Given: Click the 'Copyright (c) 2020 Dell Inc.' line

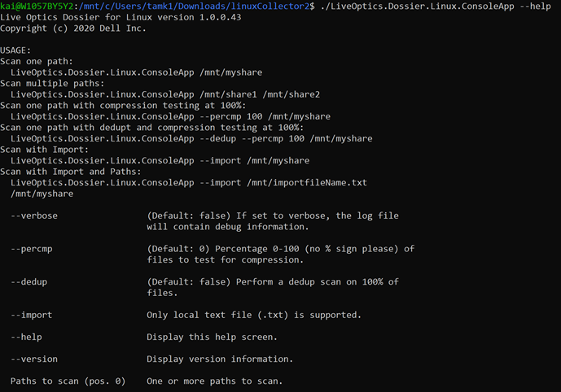Looking at the screenshot, I should pyautogui.click(x=73, y=28).
